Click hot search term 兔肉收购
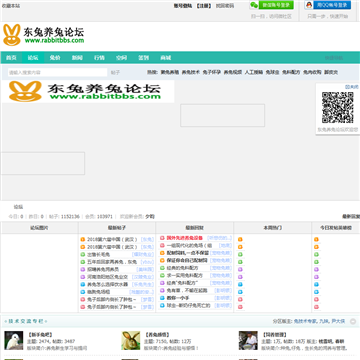360x360 pixels. click(x=312, y=72)
